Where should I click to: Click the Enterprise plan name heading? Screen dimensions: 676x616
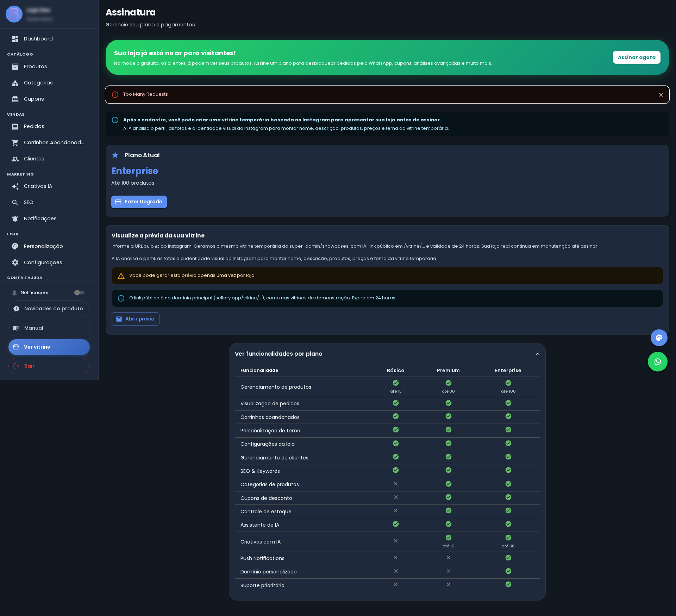click(134, 171)
